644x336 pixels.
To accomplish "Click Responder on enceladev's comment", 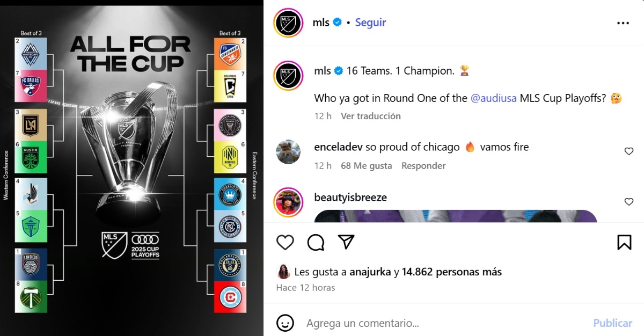I will [x=423, y=166].
